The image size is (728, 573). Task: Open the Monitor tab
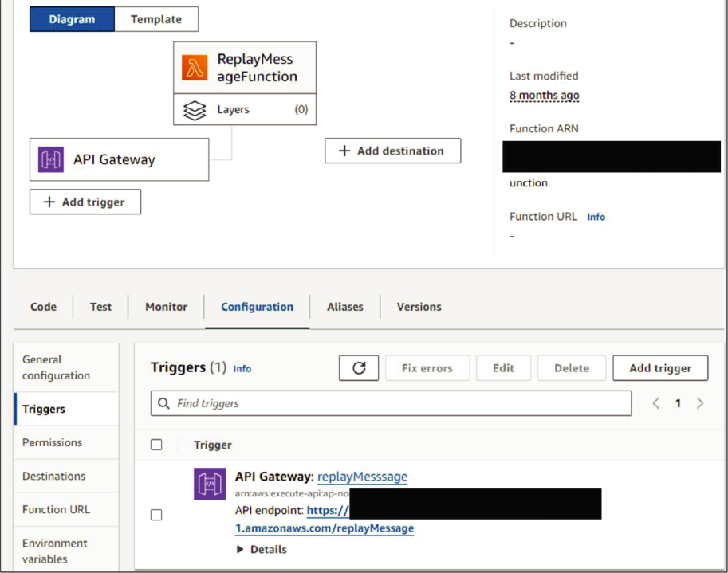tap(166, 307)
